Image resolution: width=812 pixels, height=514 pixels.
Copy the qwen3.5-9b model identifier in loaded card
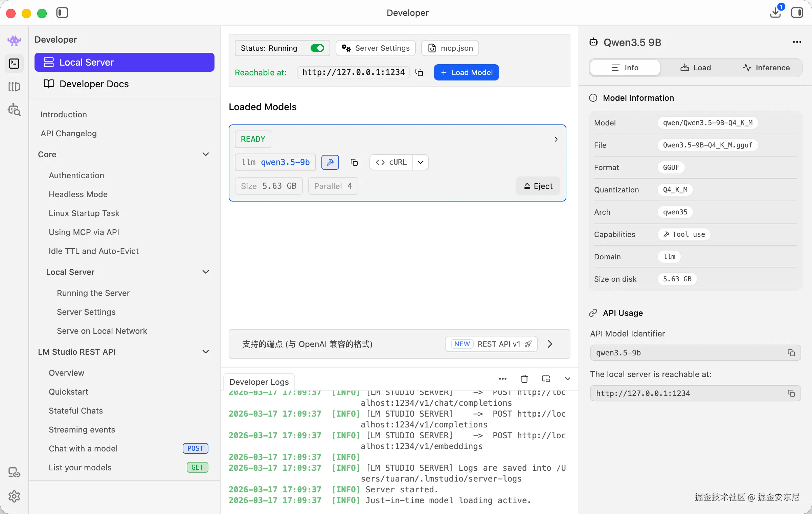354,162
